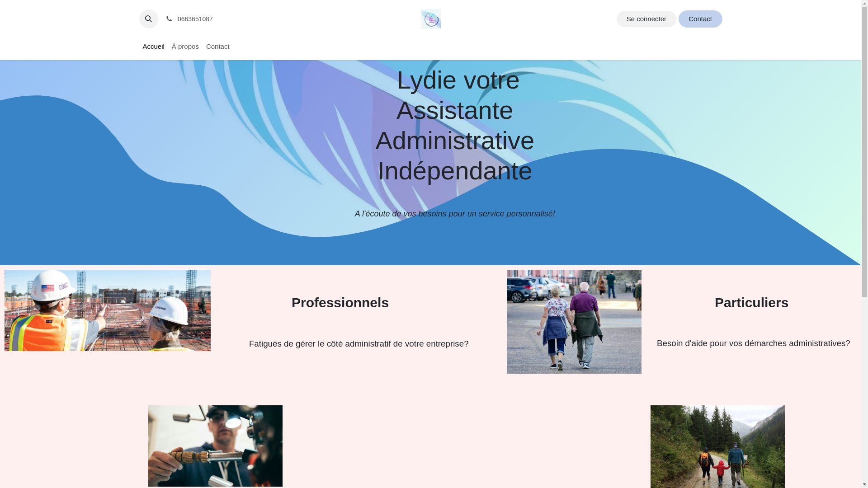Open the family hiking forest photo
The width and height of the screenshot is (868, 488).
(717, 446)
